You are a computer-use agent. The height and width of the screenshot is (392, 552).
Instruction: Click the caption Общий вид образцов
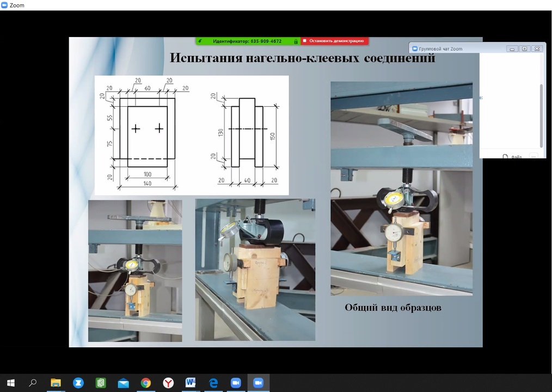pos(393,308)
